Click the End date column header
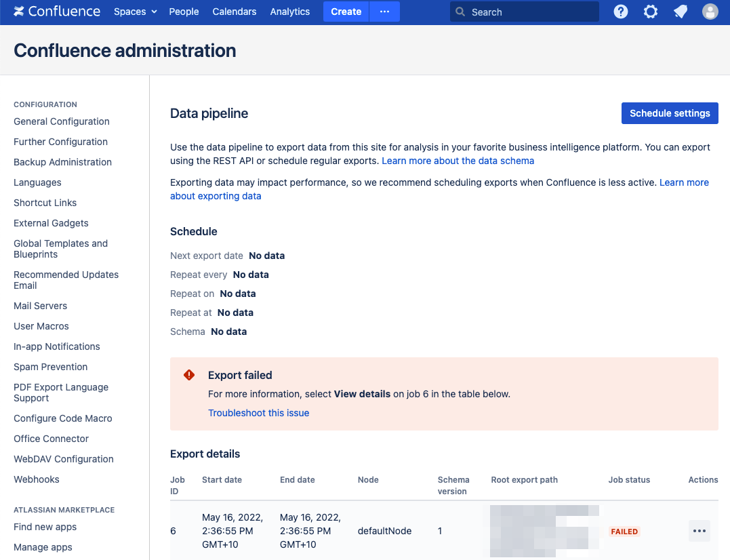The image size is (730, 560). click(x=297, y=480)
